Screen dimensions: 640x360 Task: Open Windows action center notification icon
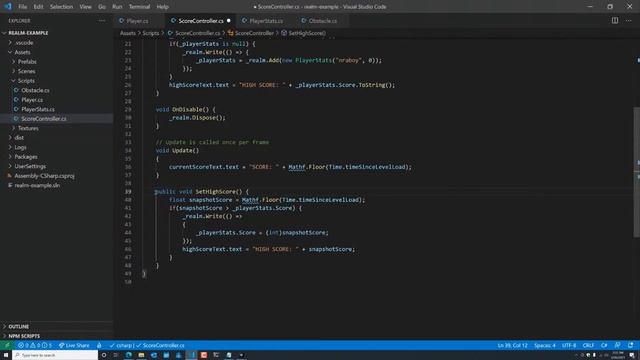tap(632, 355)
